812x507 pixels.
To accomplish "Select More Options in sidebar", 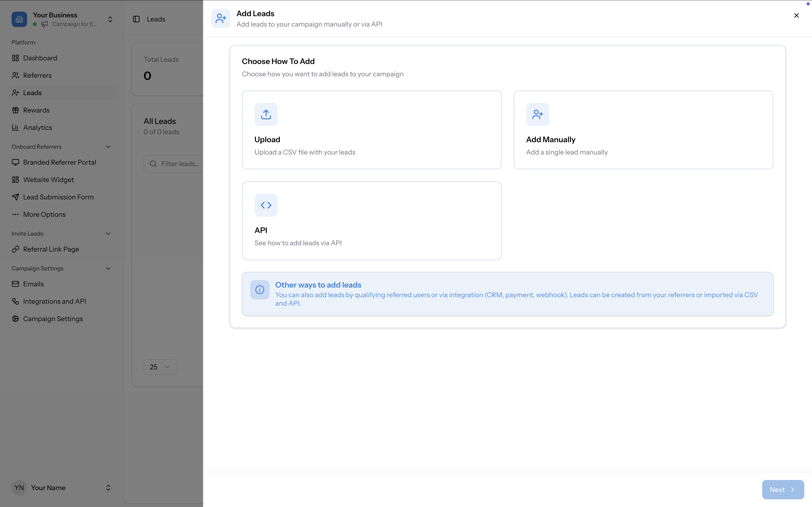I will (x=44, y=214).
